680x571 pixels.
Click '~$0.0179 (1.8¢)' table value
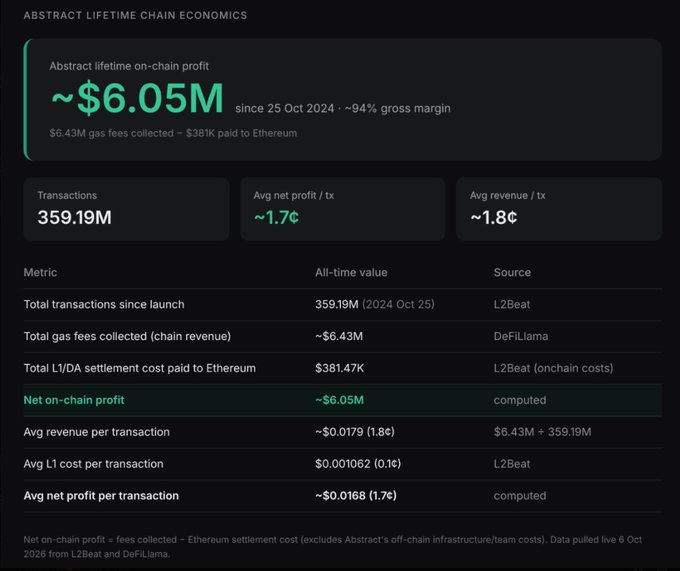[355, 432]
